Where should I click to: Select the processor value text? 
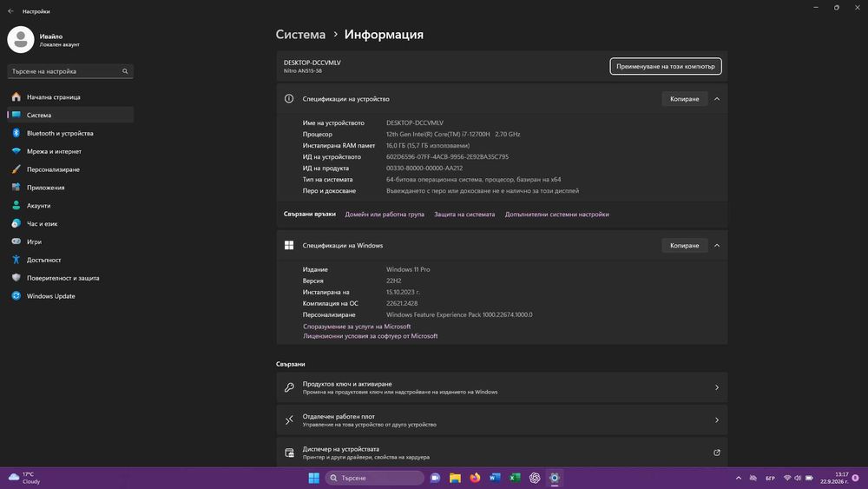(x=453, y=134)
